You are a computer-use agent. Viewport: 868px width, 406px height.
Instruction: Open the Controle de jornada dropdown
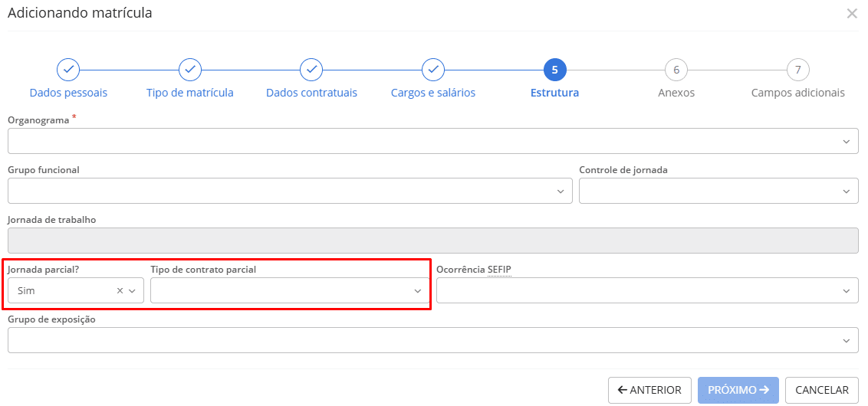point(718,191)
